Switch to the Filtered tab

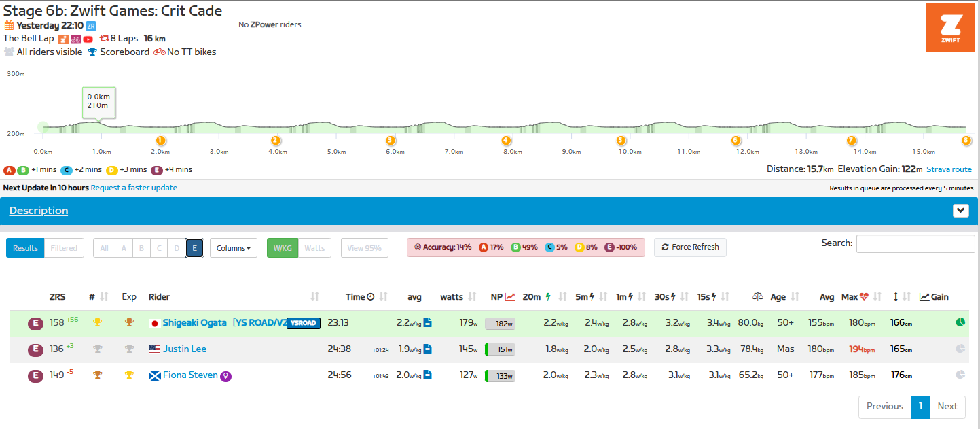[x=64, y=248]
